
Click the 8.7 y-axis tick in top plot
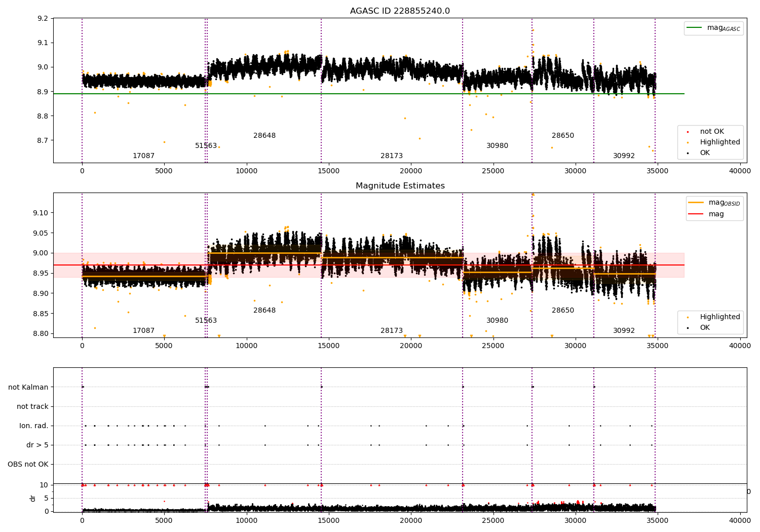point(43,140)
